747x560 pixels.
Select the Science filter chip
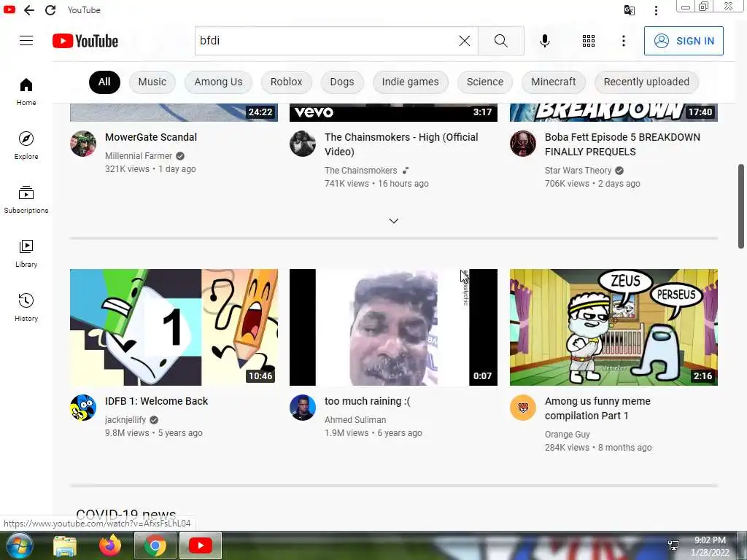(485, 82)
